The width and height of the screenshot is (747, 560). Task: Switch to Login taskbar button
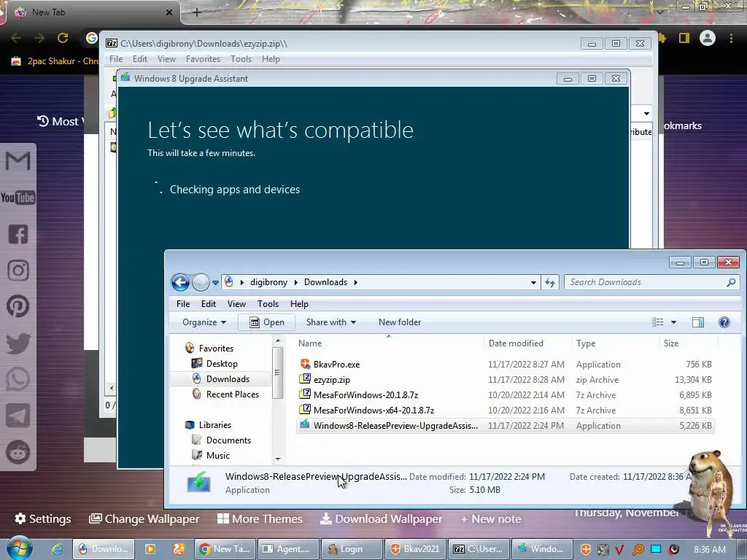(352, 548)
